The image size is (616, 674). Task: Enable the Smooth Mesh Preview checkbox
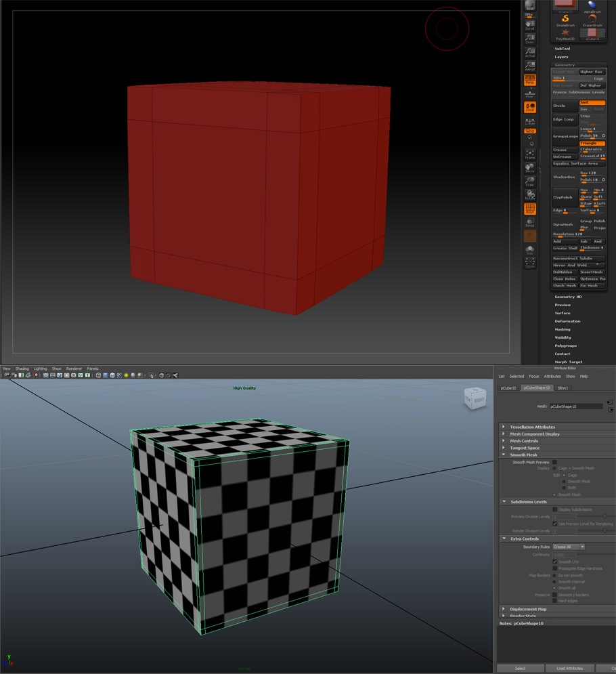pos(554,462)
